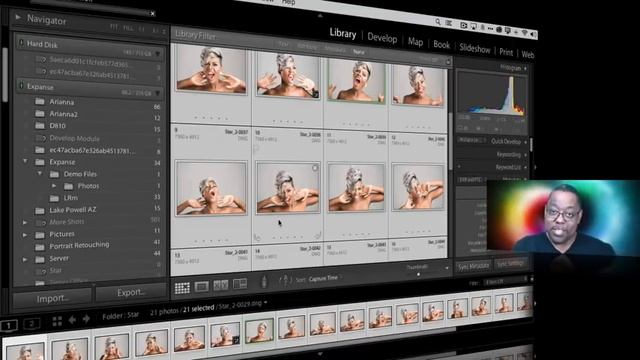Open the Web module
640x360 pixels.
click(x=527, y=54)
